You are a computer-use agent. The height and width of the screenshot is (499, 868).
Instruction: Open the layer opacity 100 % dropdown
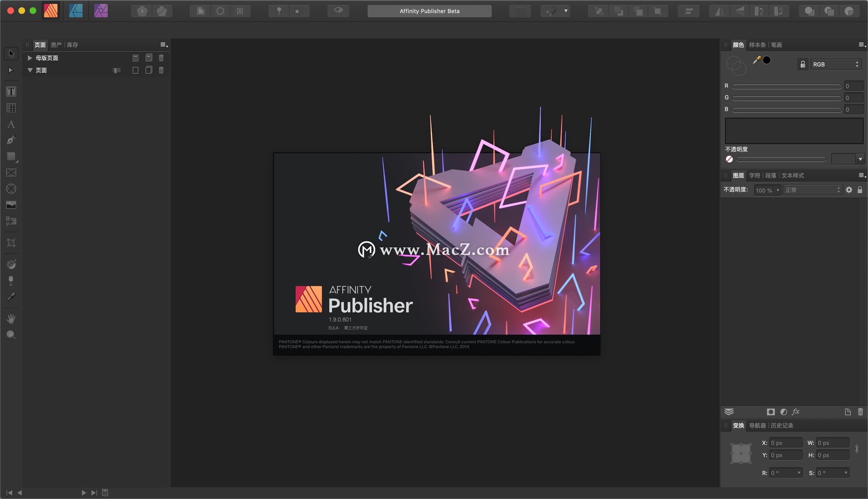click(x=767, y=190)
